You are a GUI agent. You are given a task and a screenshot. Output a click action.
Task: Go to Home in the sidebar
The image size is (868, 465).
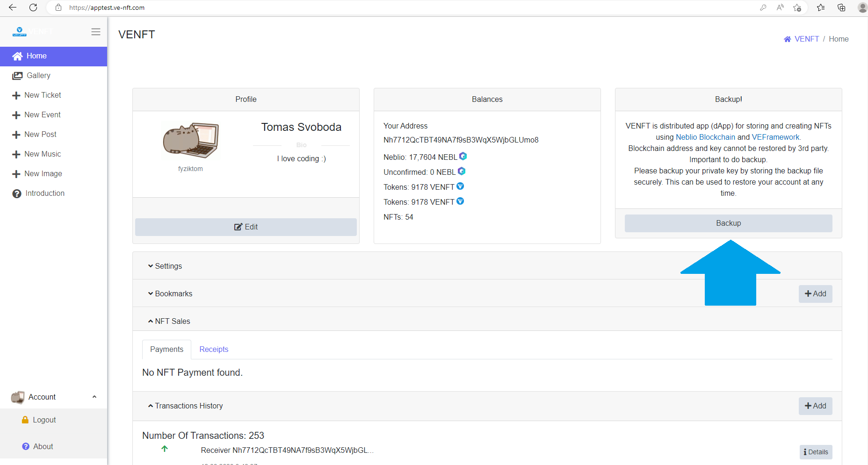pos(53,56)
